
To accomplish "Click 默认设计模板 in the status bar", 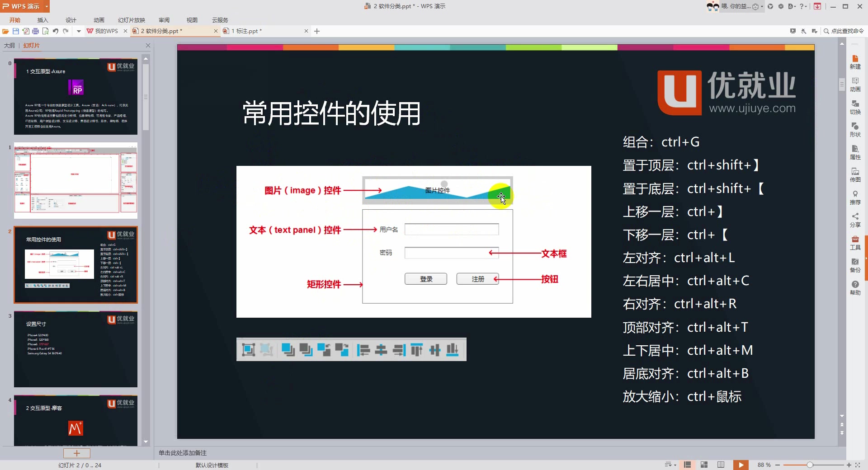I will pyautogui.click(x=212, y=465).
